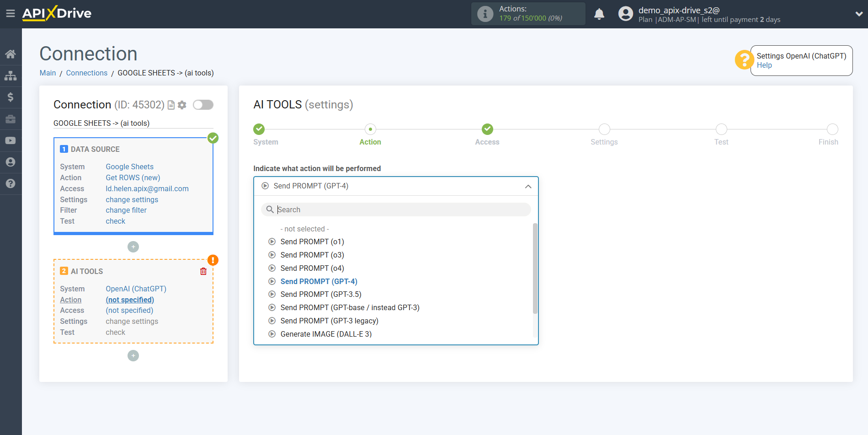Open the billing dollar sidebar icon
This screenshot has height=435, width=868.
coord(11,97)
